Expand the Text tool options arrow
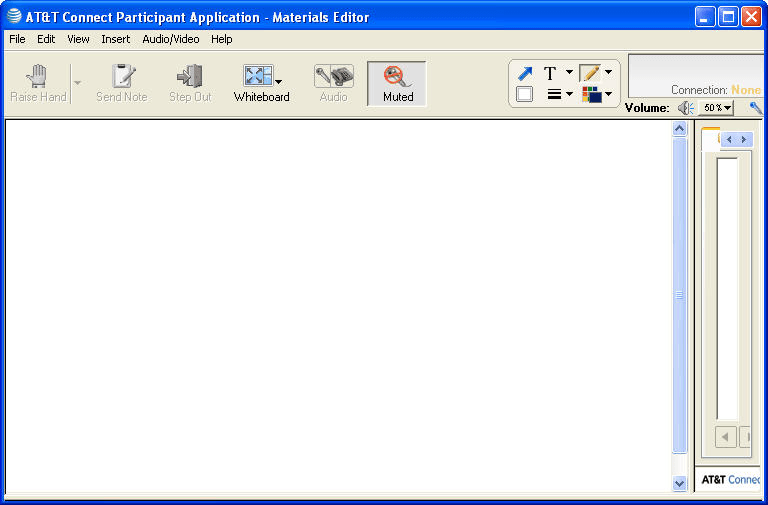Viewport: 768px width, 505px height. pos(569,73)
